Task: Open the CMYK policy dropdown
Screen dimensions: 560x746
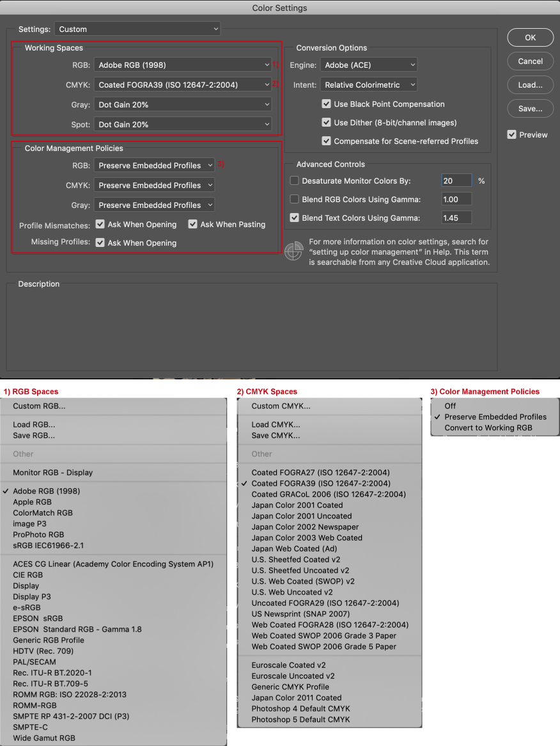Action: [154, 185]
